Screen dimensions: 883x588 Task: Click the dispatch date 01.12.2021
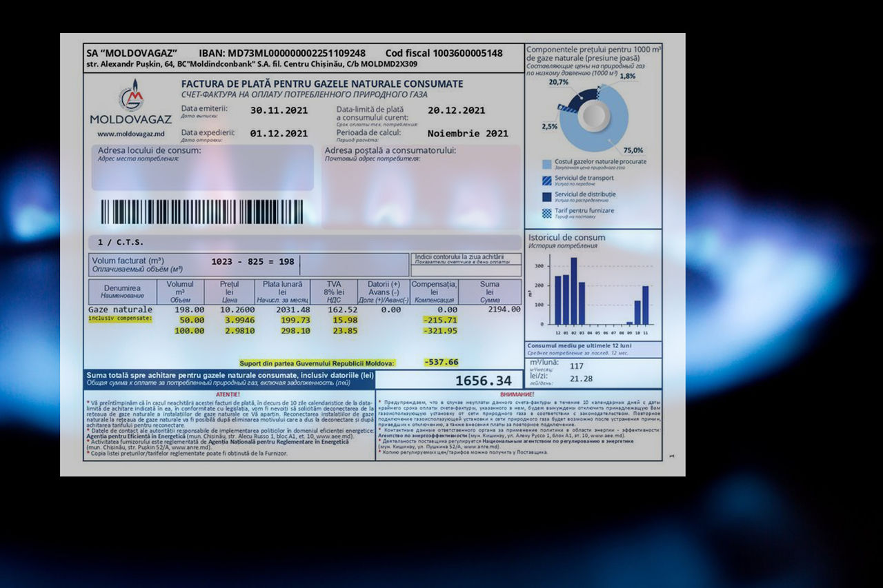pyautogui.click(x=279, y=133)
